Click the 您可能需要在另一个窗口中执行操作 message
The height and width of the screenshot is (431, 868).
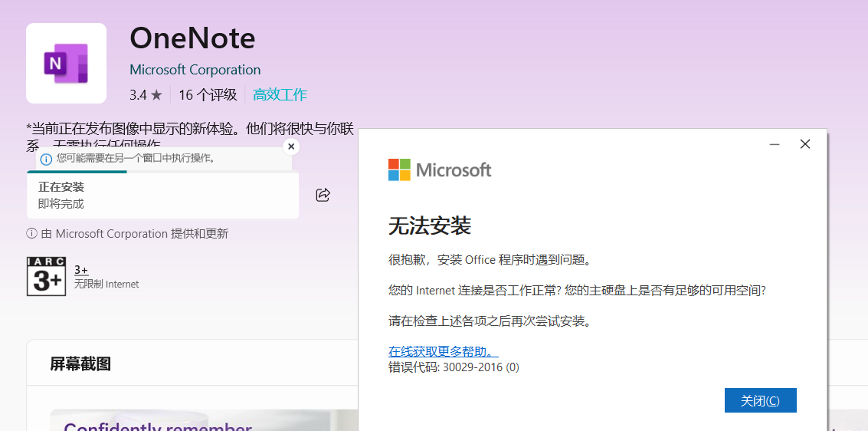[136, 159]
